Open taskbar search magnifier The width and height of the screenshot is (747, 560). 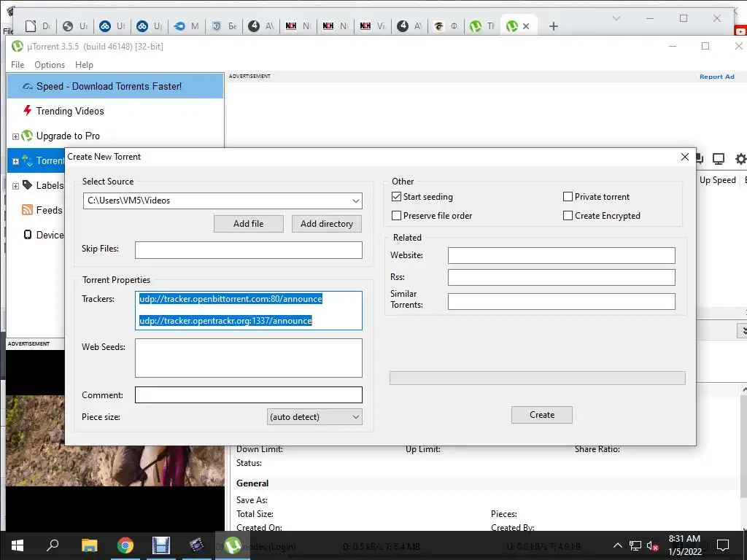click(x=53, y=545)
